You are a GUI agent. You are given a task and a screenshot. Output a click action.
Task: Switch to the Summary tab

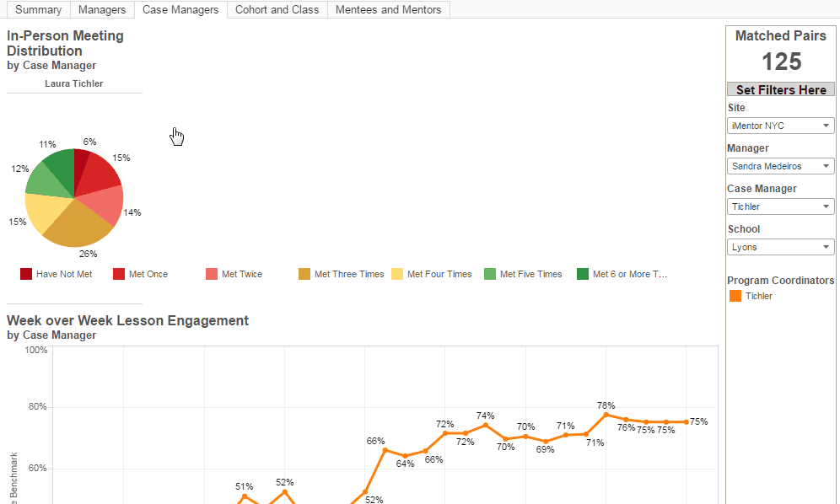(x=38, y=9)
